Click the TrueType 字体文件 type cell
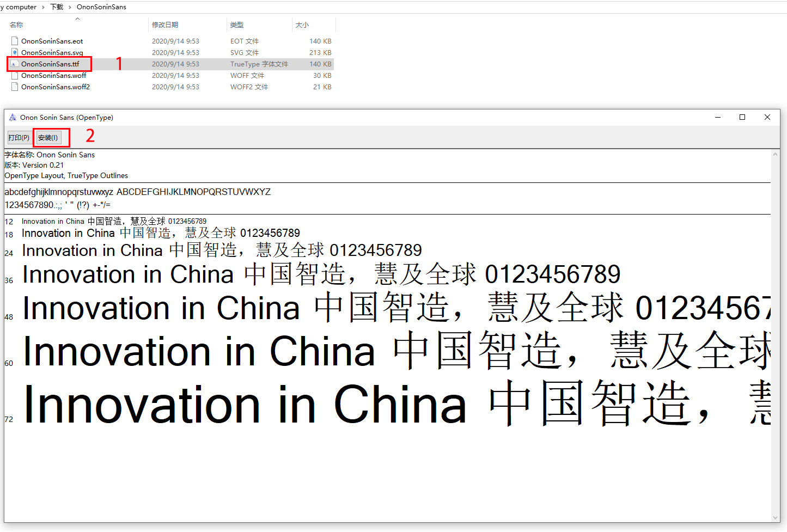 tap(259, 64)
